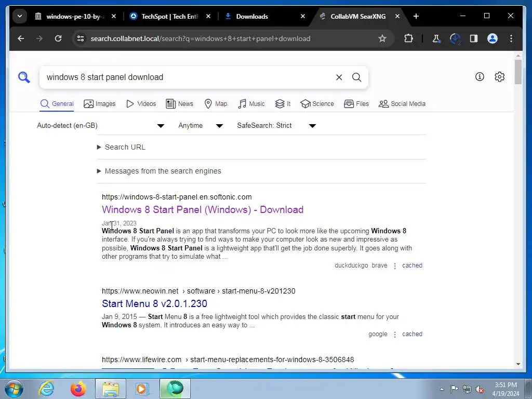Show hidden system tray icons
This screenshot has width=532, height=399.
(442, 389)
